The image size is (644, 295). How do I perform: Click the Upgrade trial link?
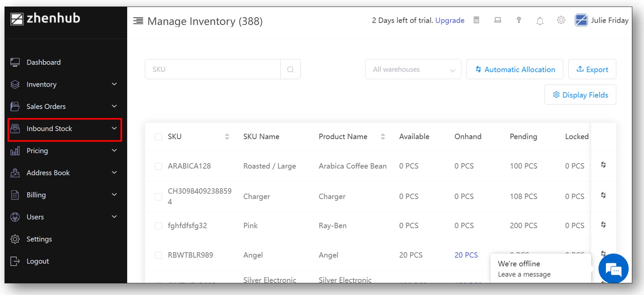click(449, 20)
